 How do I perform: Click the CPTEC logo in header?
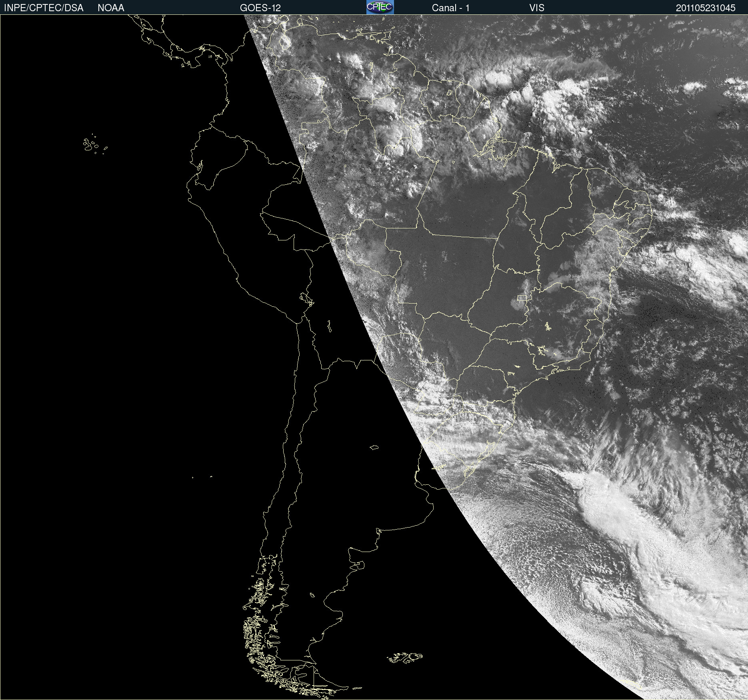(380, 7)
